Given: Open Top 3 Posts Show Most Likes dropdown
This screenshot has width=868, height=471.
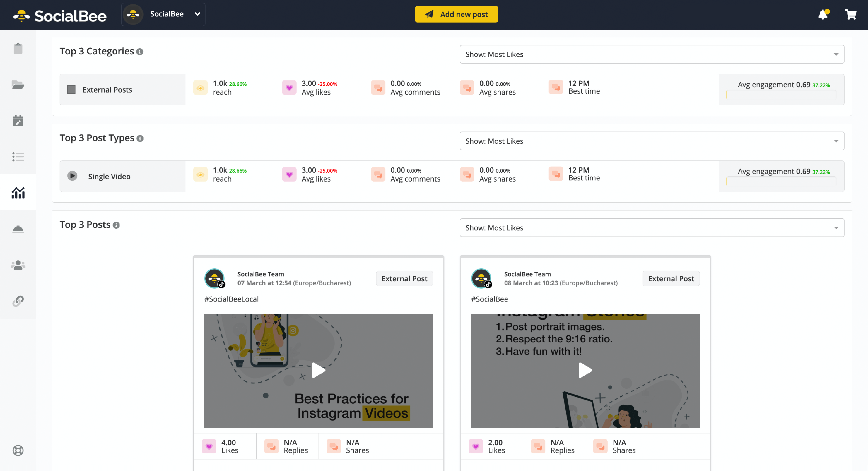Looking at the screenshot, I should 652,228.
